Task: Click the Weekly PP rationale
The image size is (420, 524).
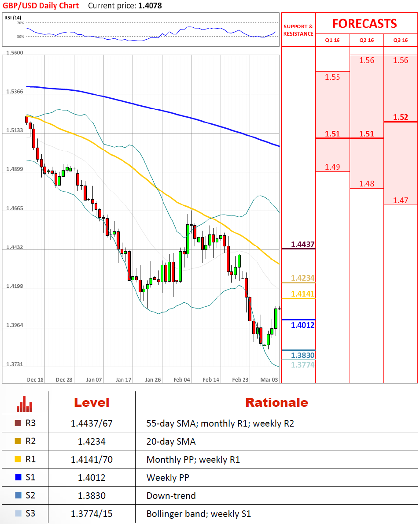Action: coord(168,478)
